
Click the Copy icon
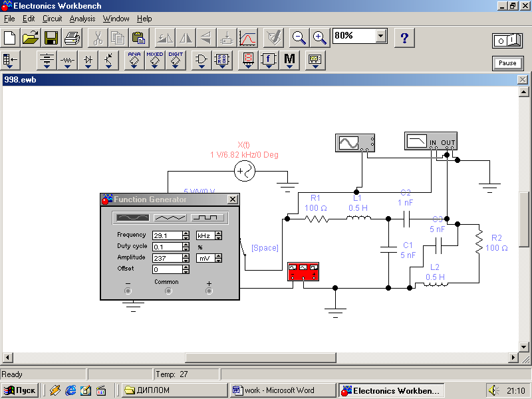[x=118, y=38]
